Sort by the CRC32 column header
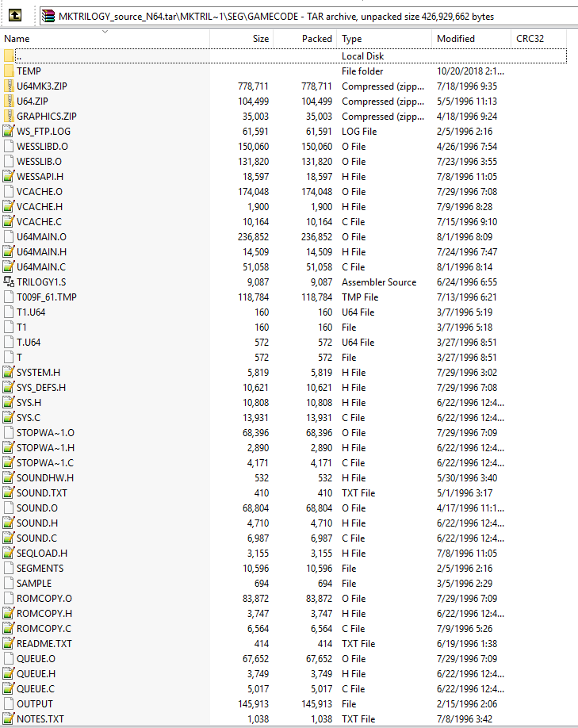This screenshot has width=578, height=728. 530,39
